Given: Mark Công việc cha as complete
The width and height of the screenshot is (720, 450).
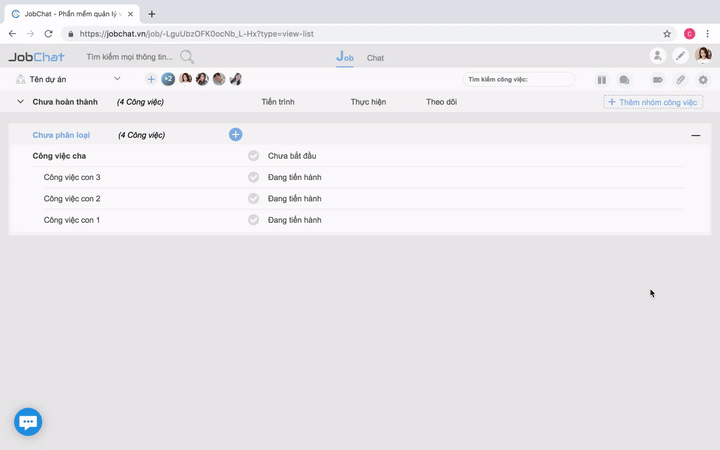Looking at the screenshot, I should click(254, 156).
